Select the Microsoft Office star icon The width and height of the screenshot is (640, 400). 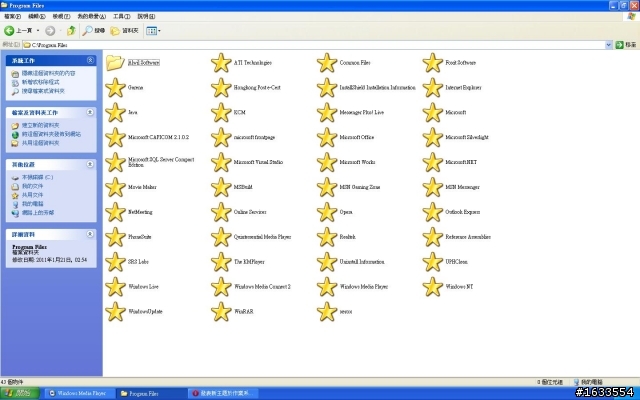(327, 138)
